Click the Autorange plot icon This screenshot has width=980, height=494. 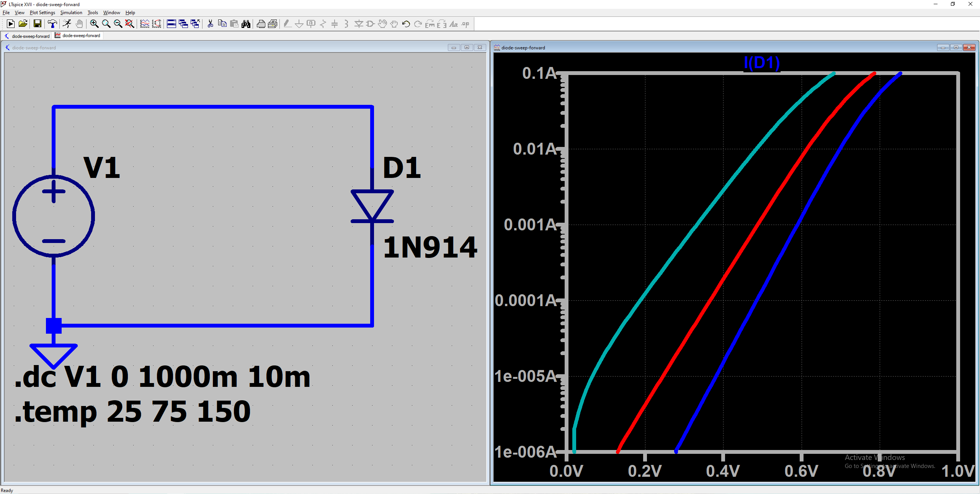[157, 24]
